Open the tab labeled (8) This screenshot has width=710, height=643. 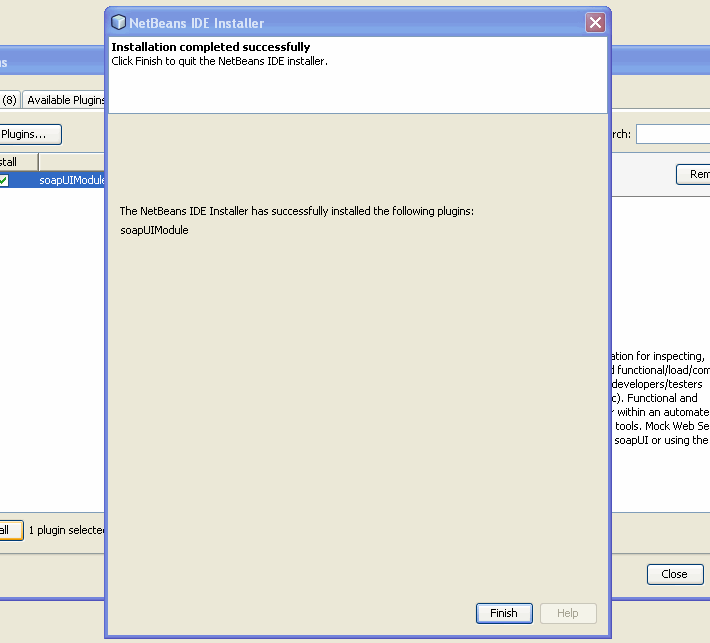click(x=9, y=100)
